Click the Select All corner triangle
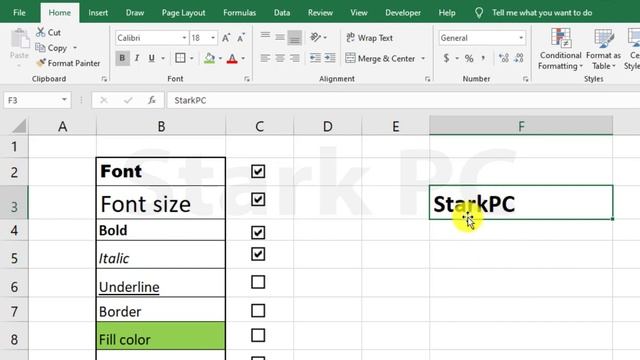 point(18,126)
